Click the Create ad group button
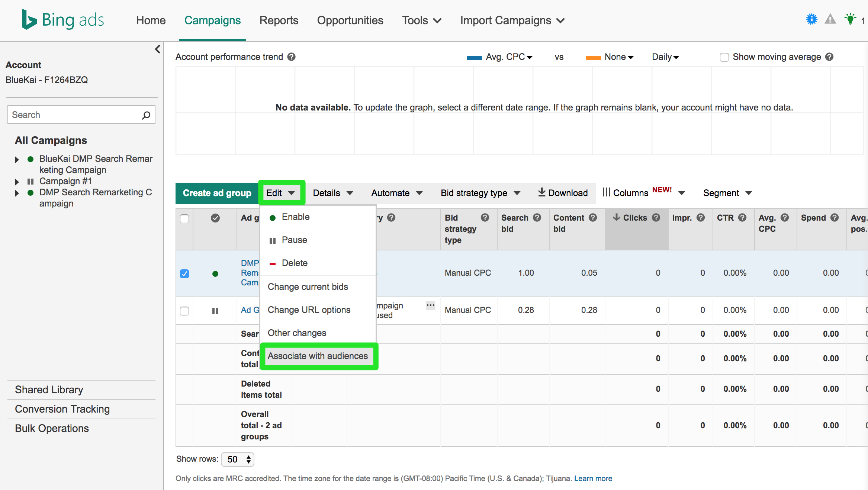The image size is (868, 490). [217, 193]
